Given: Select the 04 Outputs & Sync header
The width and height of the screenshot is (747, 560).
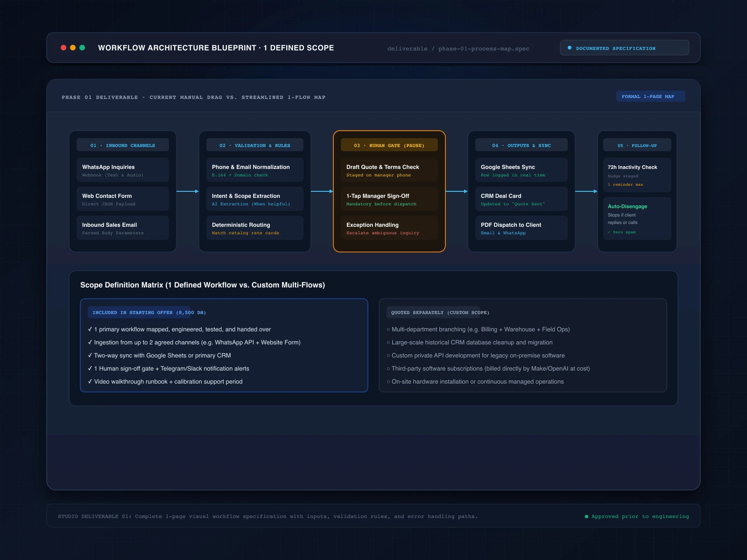Looking at the screenshot, I should pyautogui.click(x=521, y=145).
